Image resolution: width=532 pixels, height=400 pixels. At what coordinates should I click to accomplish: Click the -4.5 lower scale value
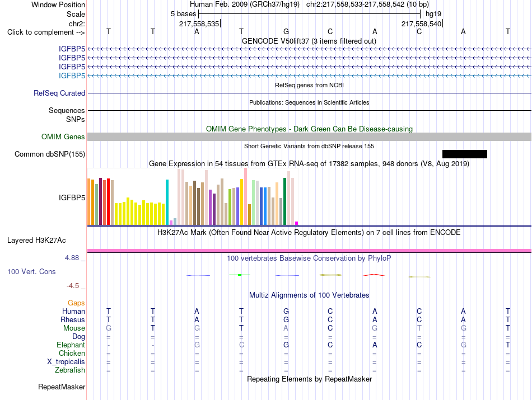[x=73, y=286]
